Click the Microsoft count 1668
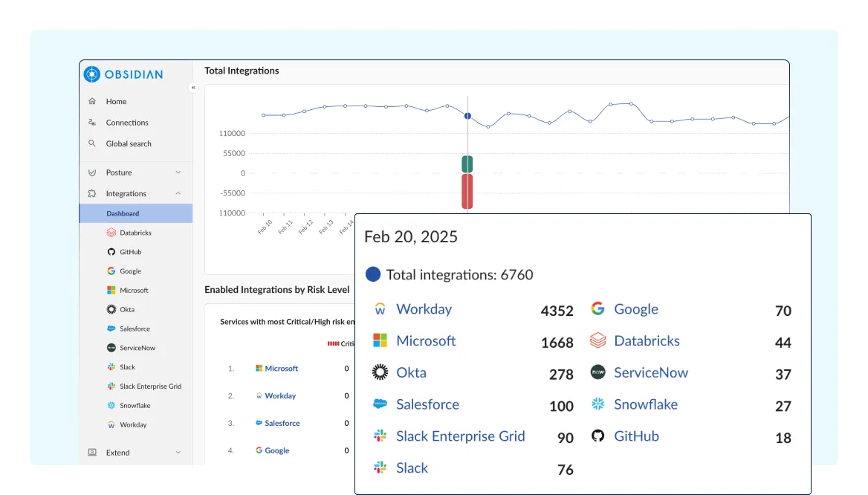This screenshot has width=868, height=495. (x=557, y=343)
